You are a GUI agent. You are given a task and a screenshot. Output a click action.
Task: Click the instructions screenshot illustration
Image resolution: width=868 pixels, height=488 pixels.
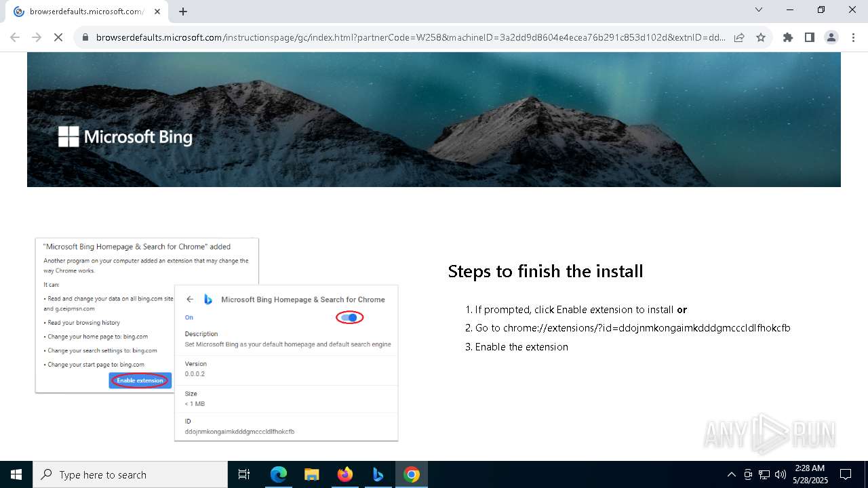(216, 340)
